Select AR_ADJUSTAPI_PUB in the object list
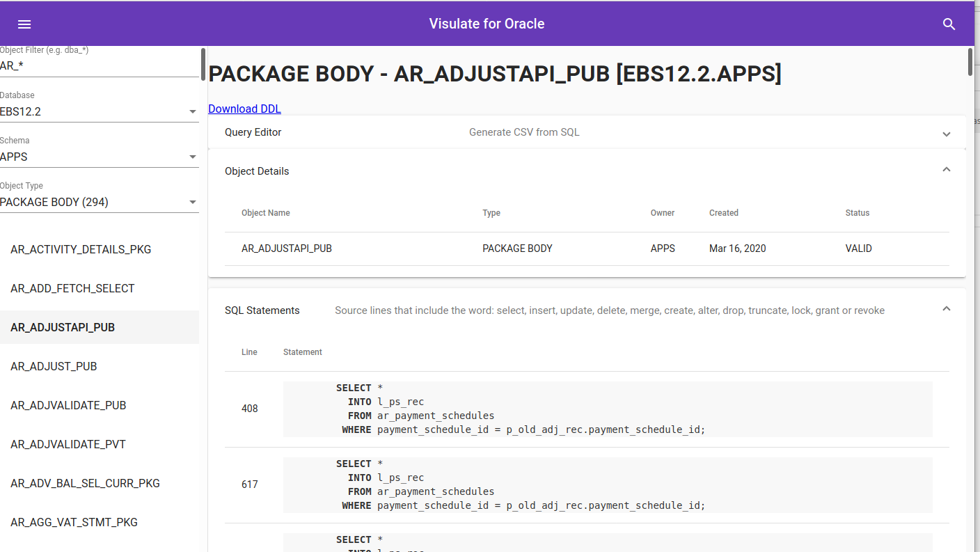 pos(100,327)
